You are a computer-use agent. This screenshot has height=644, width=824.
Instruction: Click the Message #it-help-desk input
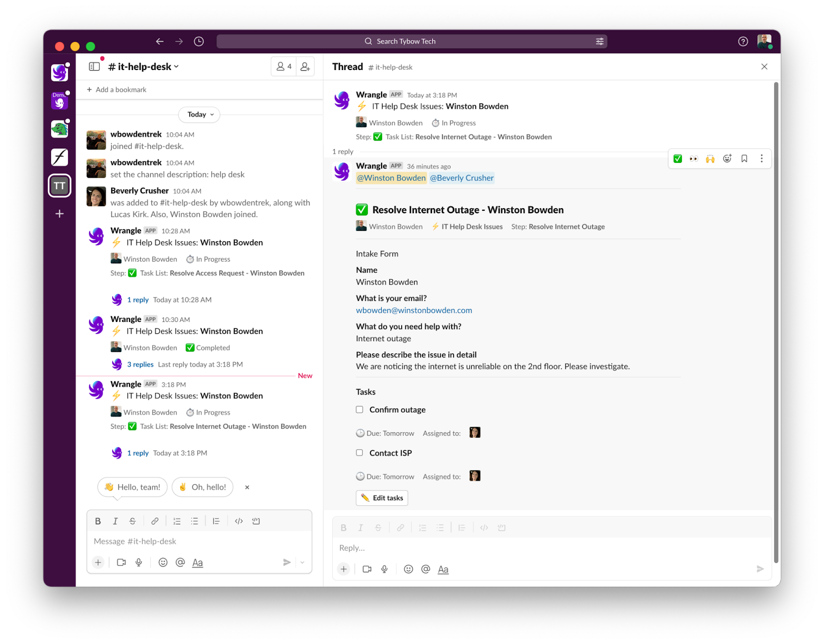[x=199, y=541]
